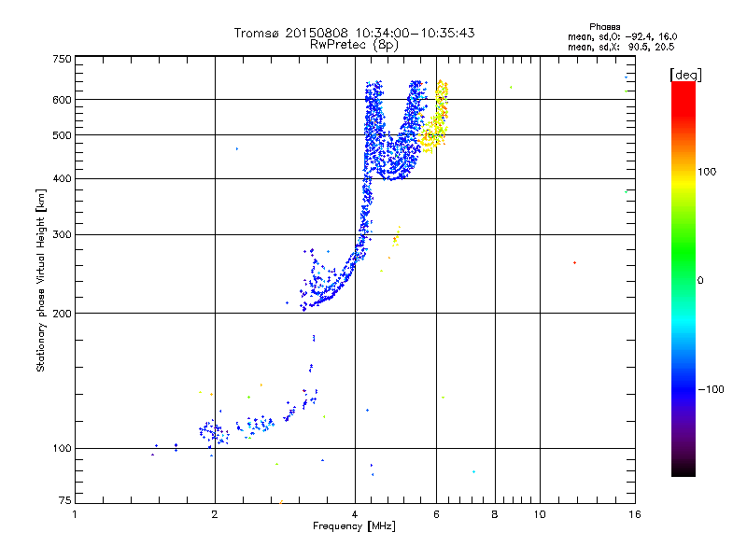Click the y-axis label '200'

[62, 314]
